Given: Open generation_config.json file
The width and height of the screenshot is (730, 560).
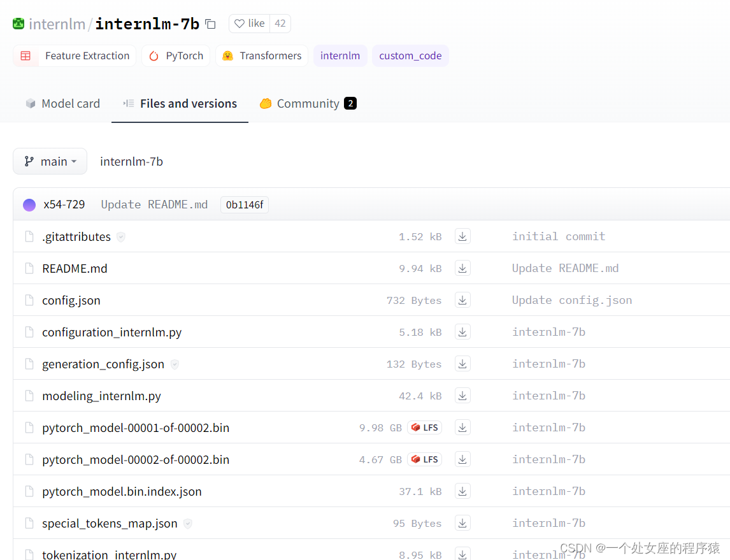Looking at the screenshot, I should (x=103, y=364).
